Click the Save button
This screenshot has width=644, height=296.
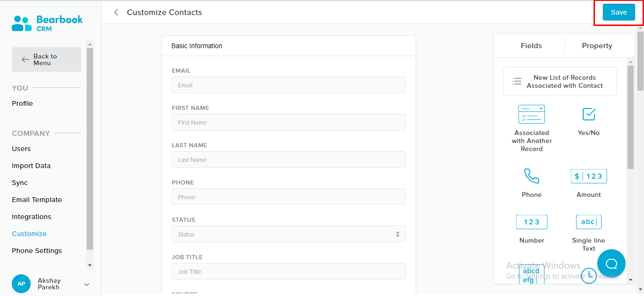coord(619,12)
